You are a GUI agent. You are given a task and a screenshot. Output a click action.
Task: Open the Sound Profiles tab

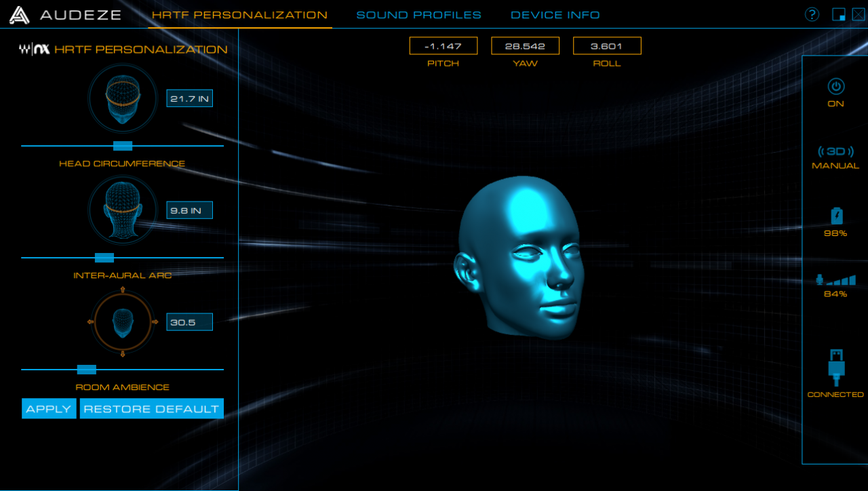[419, 15]
